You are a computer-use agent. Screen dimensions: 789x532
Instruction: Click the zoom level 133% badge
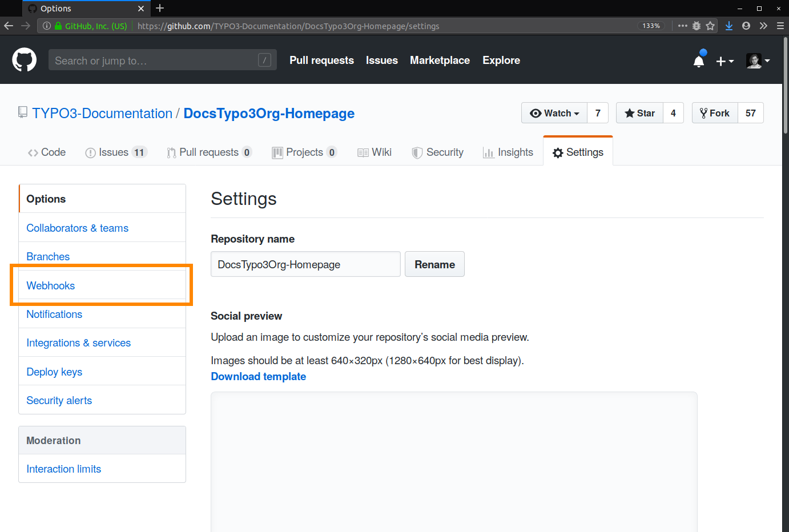[x=651, y=26]
